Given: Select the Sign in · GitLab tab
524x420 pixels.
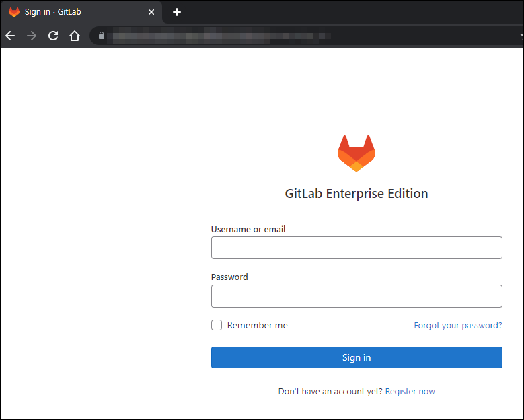Looking at the screenshot, I should (x=81, y=12).
